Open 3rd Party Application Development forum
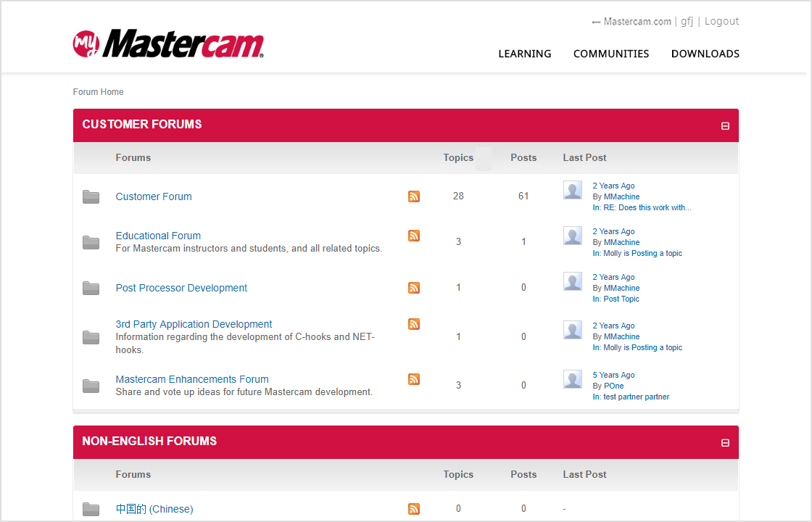 pos(194,324)
